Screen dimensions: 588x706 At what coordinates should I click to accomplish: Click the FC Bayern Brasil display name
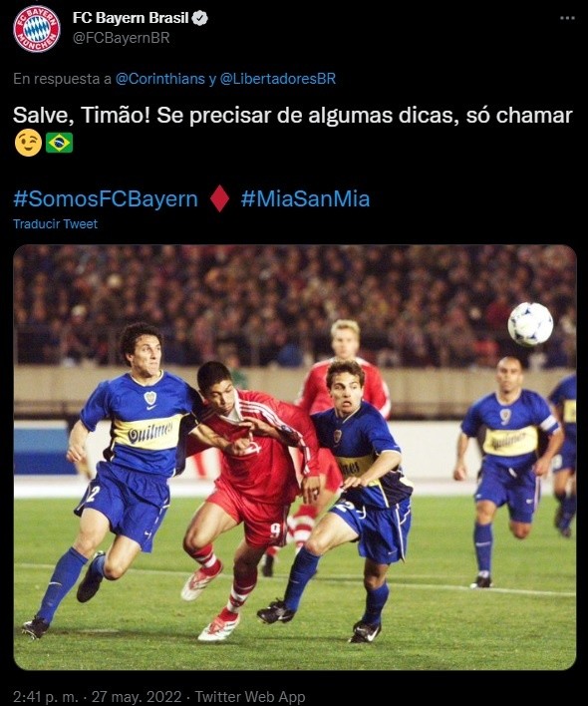[131, 18]
